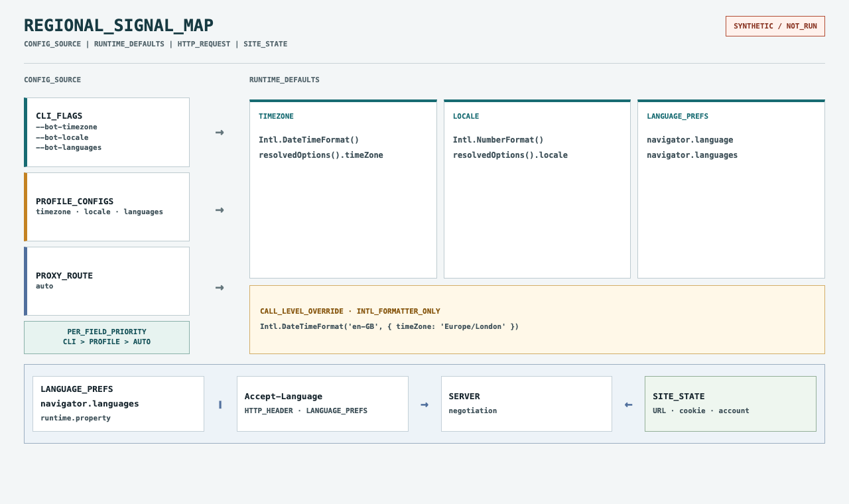Select the 'CLI > PROFILE > AUTO' priority text
The image size is (849, 504).
pos(107,342)
